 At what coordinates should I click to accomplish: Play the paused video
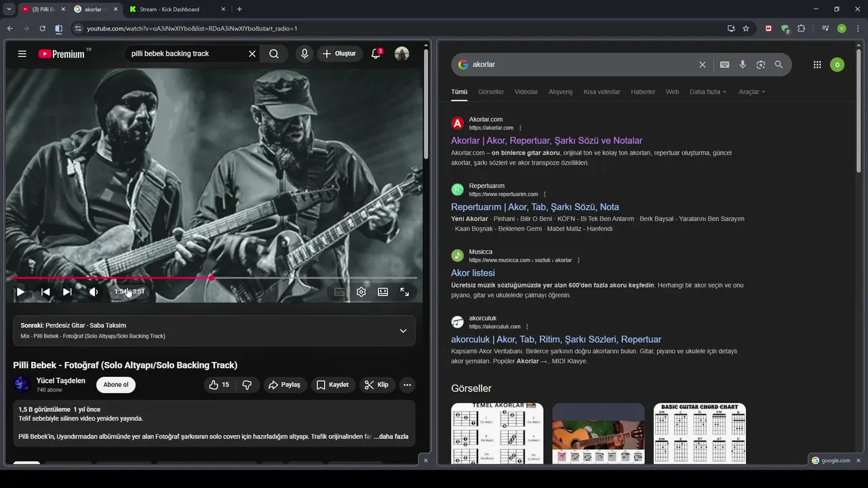pos(21,292)
